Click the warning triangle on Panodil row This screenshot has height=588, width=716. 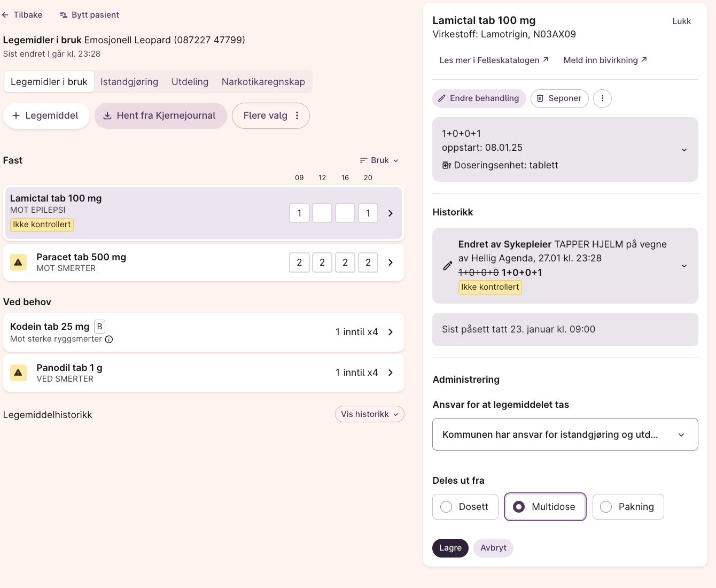18,373
